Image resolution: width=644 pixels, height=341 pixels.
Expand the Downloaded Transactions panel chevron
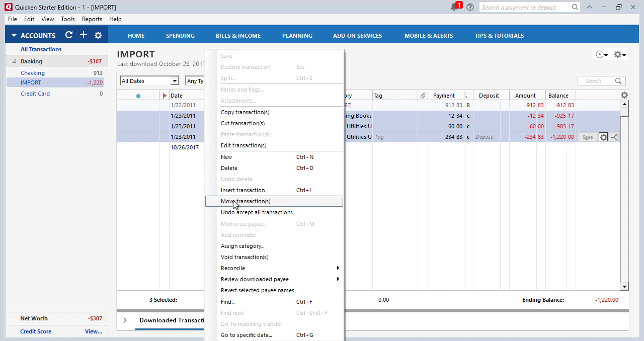(125, 320)
